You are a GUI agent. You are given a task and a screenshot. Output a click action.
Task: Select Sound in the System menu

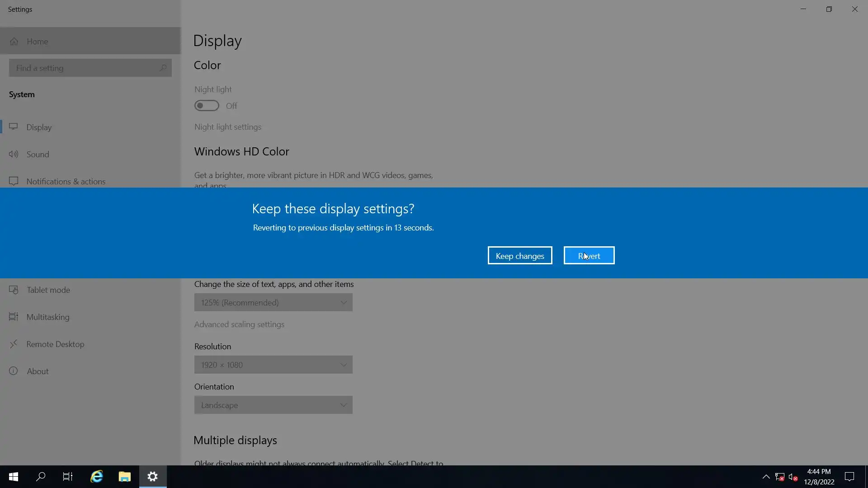[x=38, y=154]
